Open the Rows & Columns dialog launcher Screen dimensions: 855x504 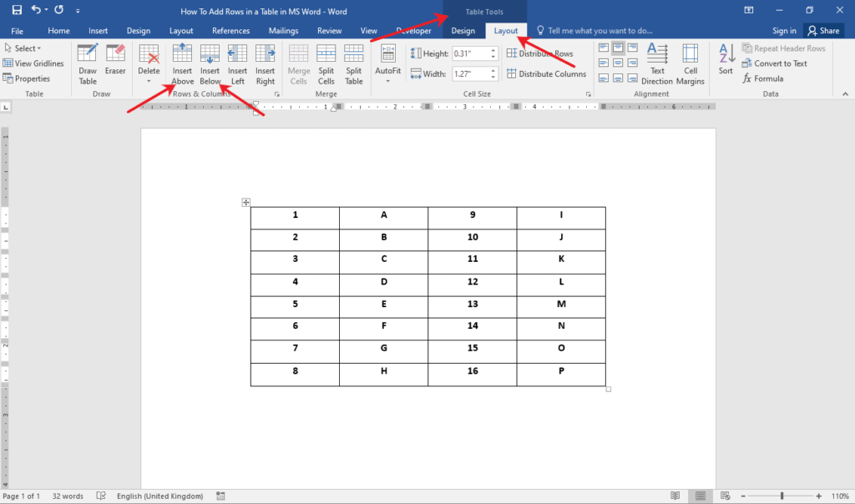(x=276, y=94)
